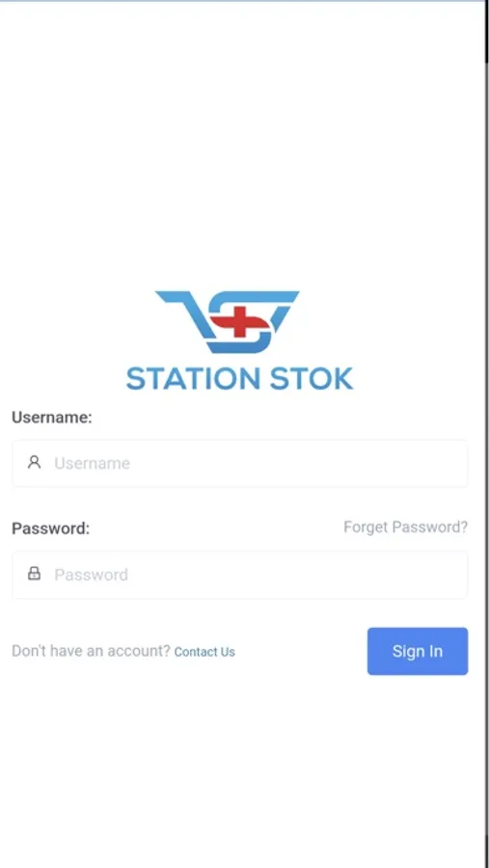
Task: Follow the Contact Us link
Action: 204,652
